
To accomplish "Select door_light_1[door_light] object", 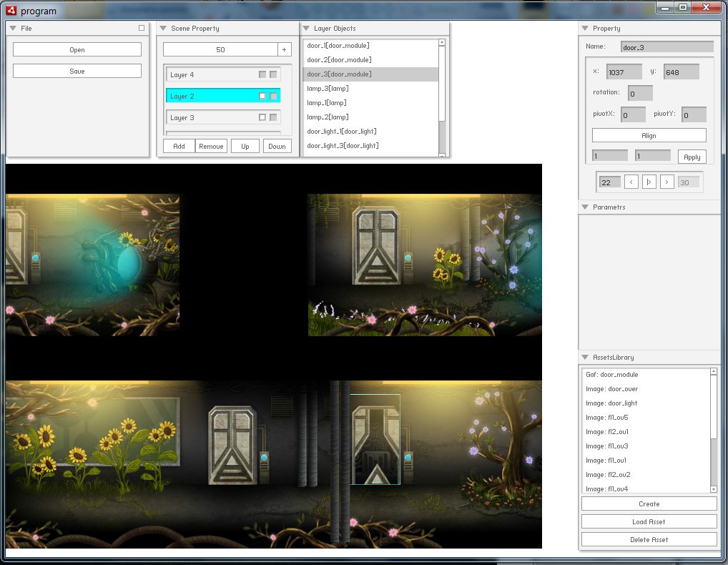I will pyautogui.click(x=370, y=132).
